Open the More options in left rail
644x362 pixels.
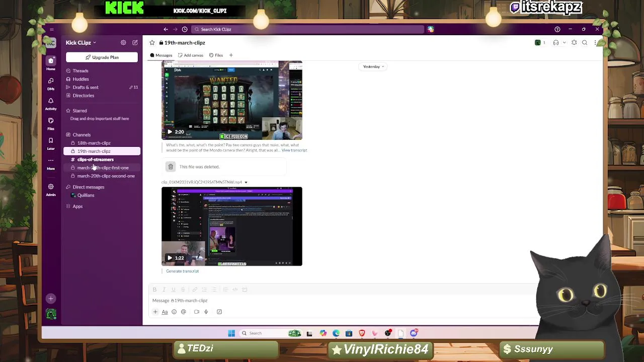click(51, 163)
